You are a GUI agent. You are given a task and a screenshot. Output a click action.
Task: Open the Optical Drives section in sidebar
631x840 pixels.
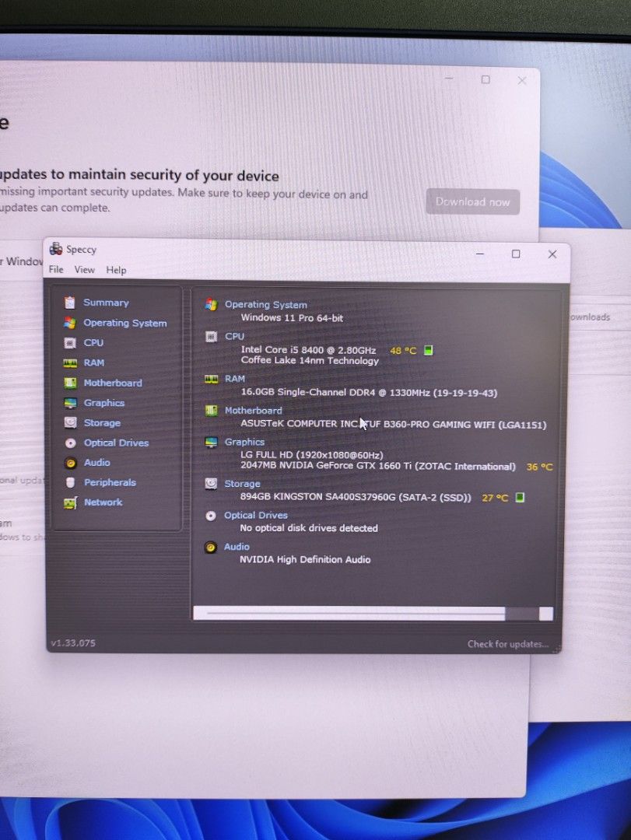point(117,443)
